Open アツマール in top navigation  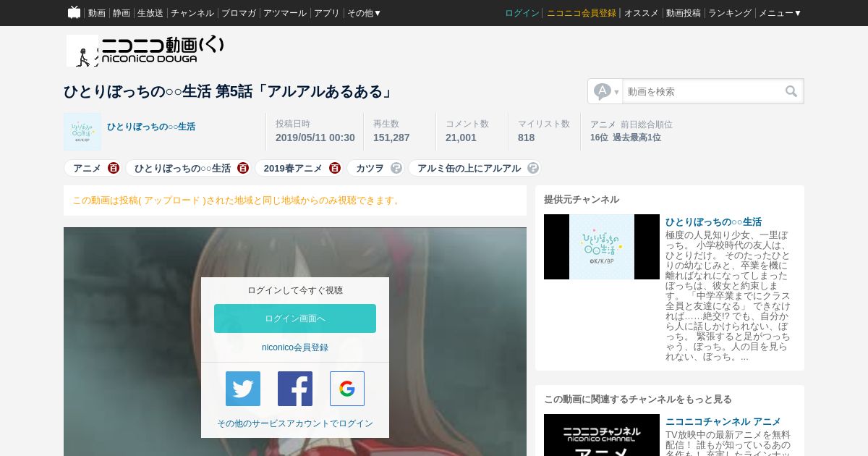click(x=285, y=13)
